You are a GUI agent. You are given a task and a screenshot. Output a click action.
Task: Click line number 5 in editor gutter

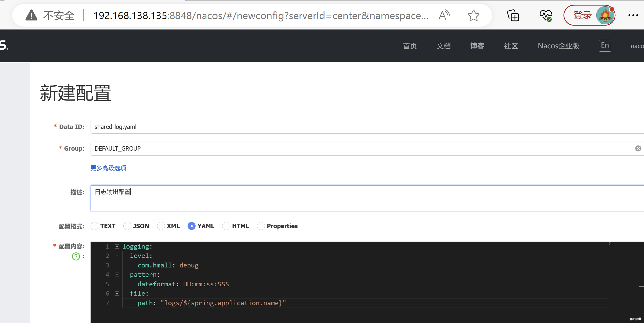pyautogui.click(x=107, y=284)
